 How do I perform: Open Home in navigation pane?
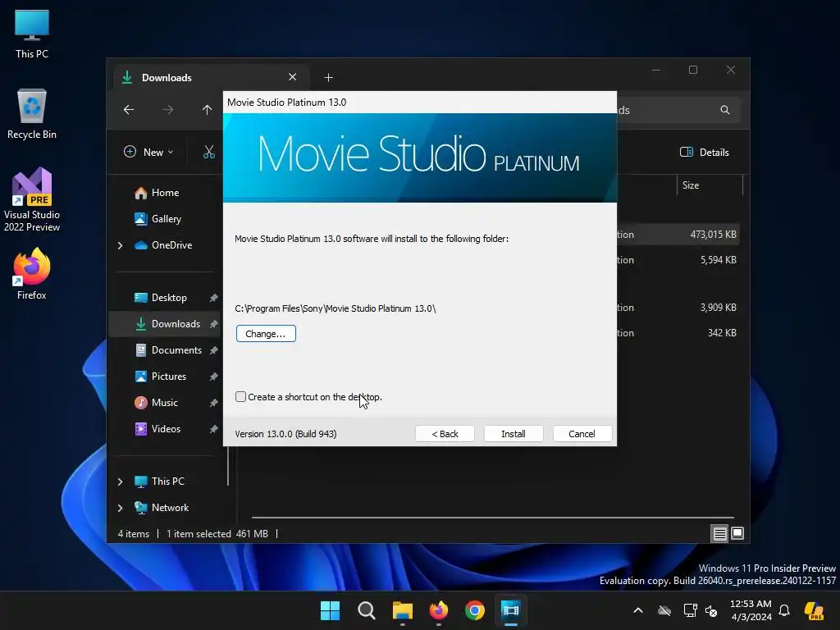tap(165, 193)
